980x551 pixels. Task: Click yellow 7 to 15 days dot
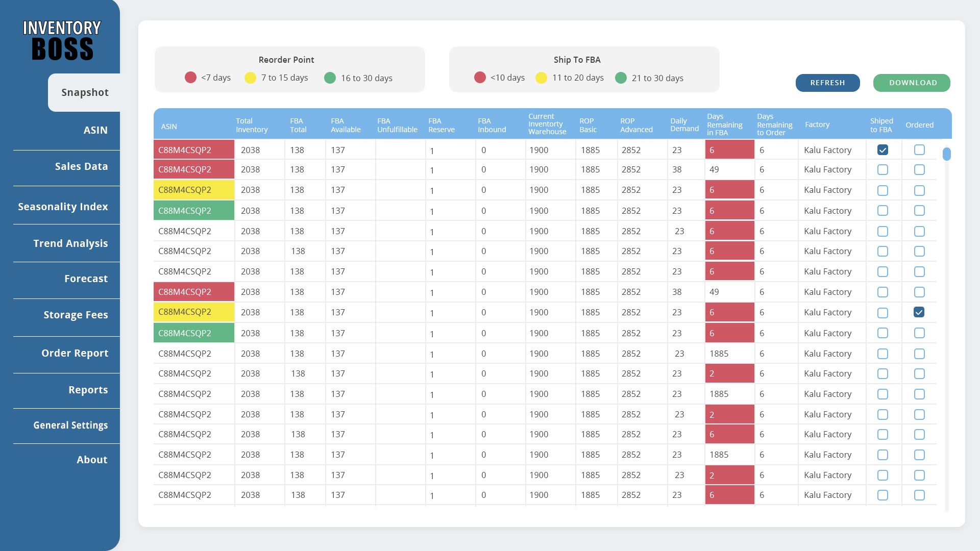coord(250,78)
